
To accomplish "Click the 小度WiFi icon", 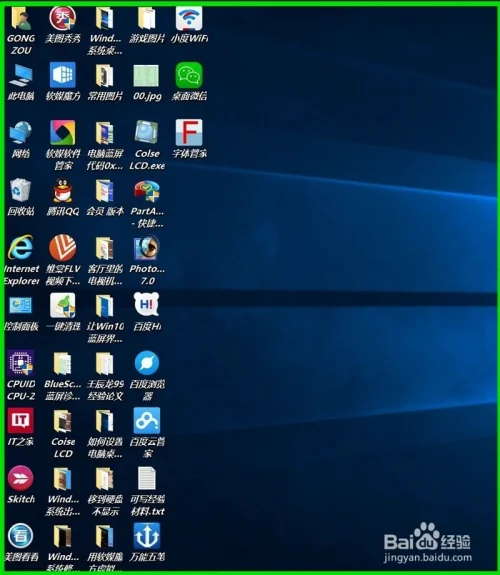I will click(189, 18).
